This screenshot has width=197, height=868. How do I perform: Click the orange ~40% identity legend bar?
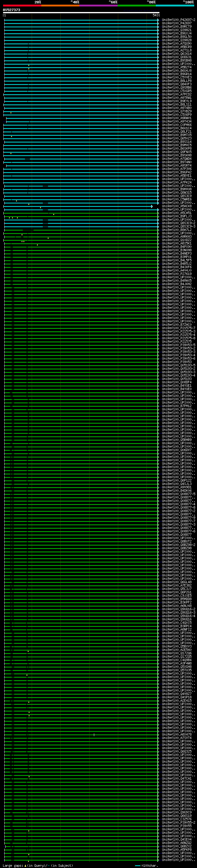[x=61, y=6]
